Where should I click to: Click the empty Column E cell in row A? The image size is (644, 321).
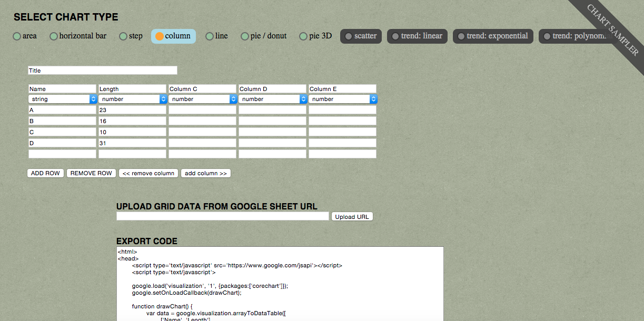pos(343,111)
